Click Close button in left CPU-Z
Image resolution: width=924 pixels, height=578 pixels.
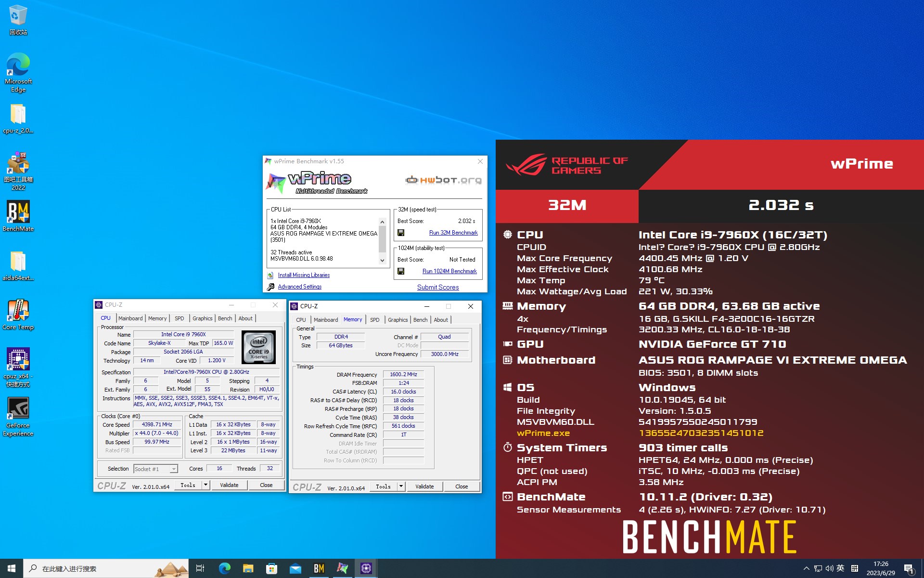point(266,485)
